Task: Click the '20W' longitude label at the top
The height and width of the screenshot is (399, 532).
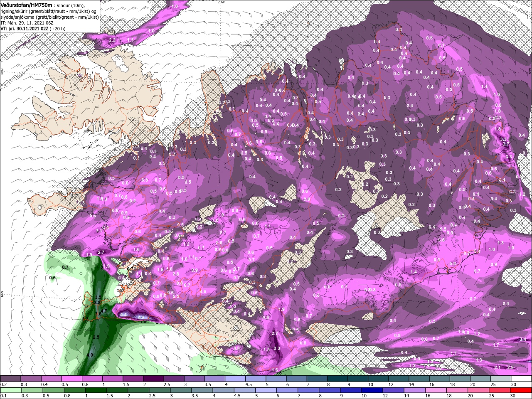Action: pos(221,2)
